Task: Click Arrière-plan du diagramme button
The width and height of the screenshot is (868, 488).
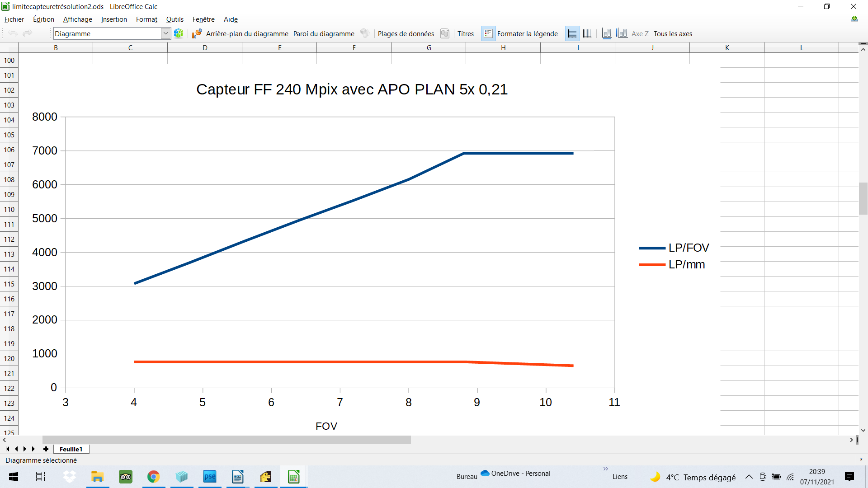Action: coord(247,33)
